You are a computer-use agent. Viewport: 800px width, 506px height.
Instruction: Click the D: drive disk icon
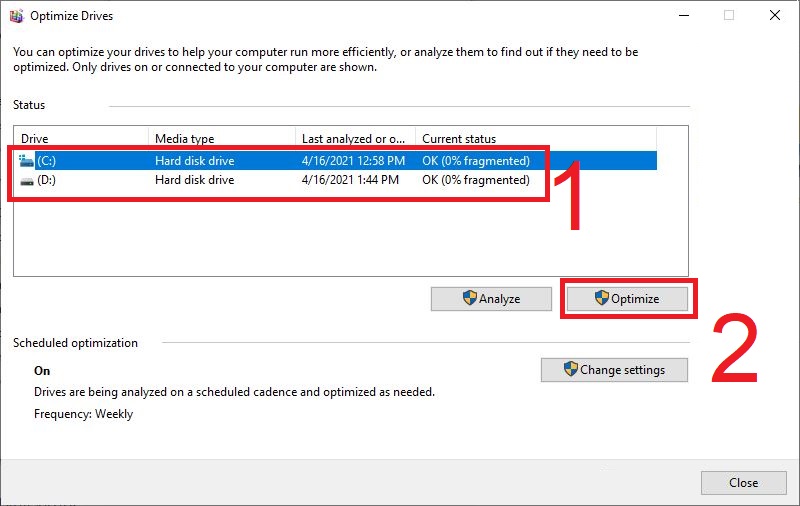point(26,181)
